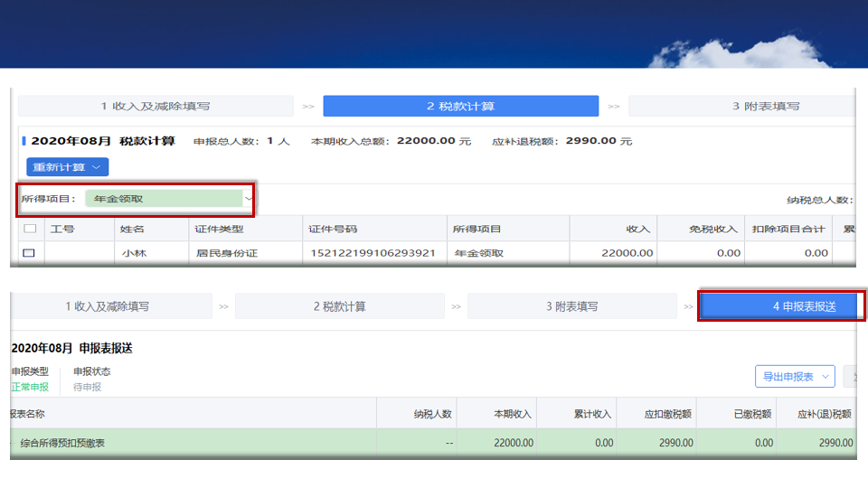Click the 纳税人数 column header
868x488 pixels.
433,414
